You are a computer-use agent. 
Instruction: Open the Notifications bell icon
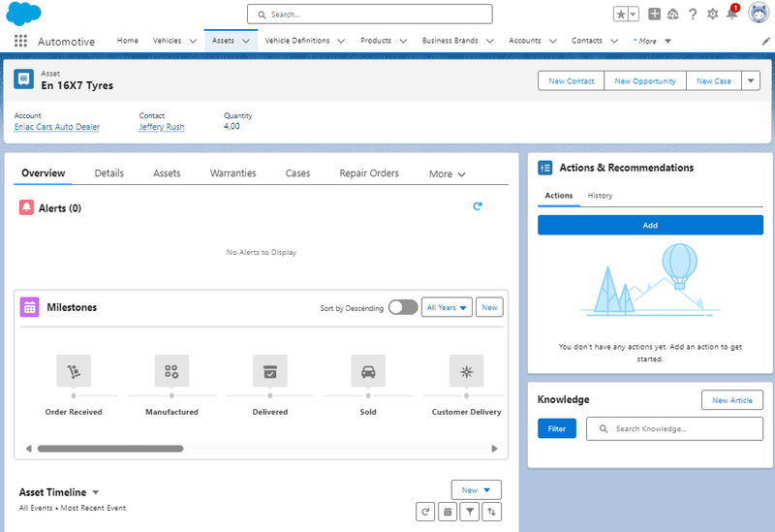pyautogui.click(x=732, y=14)
